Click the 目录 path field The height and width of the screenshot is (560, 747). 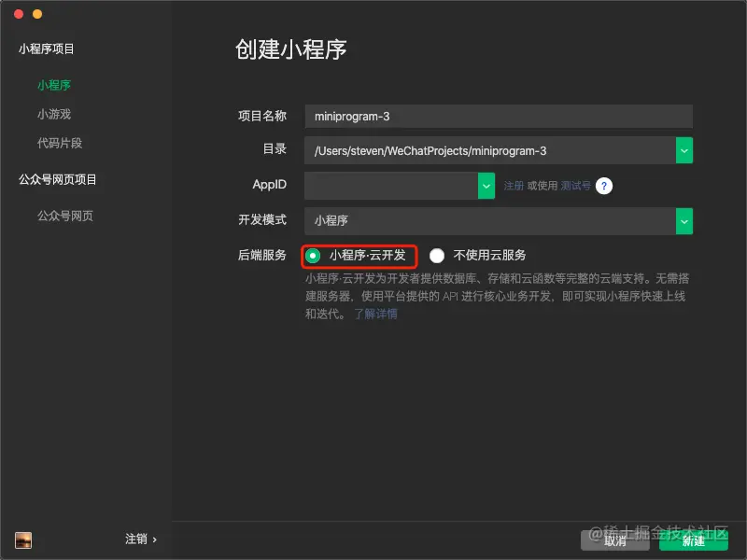[489, 150]
